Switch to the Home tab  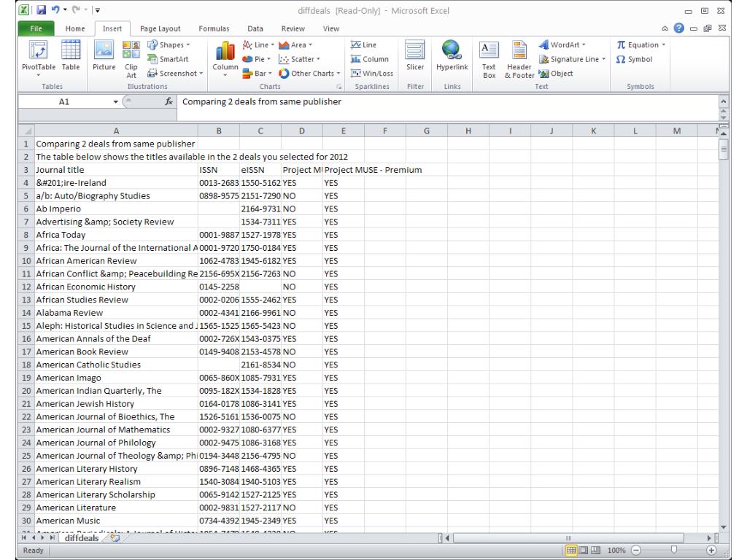(x=75, y=28)
